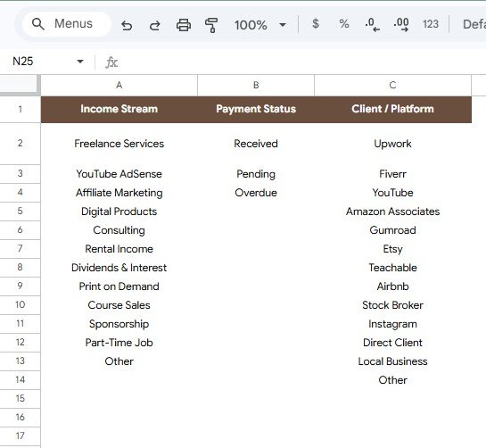
Task: Open the Default font dropdown
Action: click(x=474, y=24)
